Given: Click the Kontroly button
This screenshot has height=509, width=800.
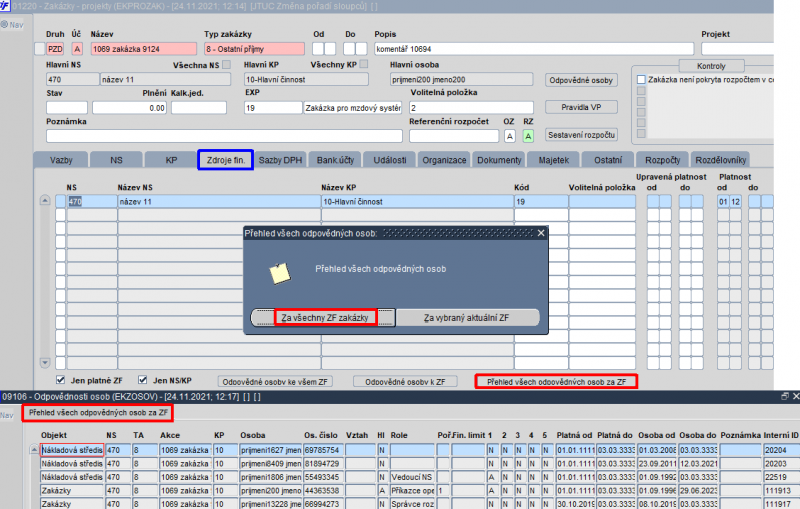Looking at the screenshot, I should [x=711, y=66].
